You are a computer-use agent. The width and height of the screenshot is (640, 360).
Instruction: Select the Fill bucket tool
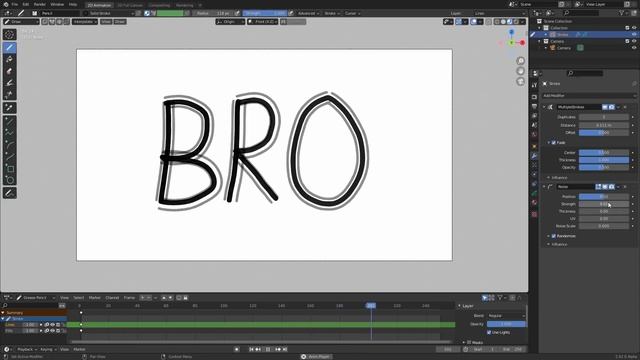9,60
